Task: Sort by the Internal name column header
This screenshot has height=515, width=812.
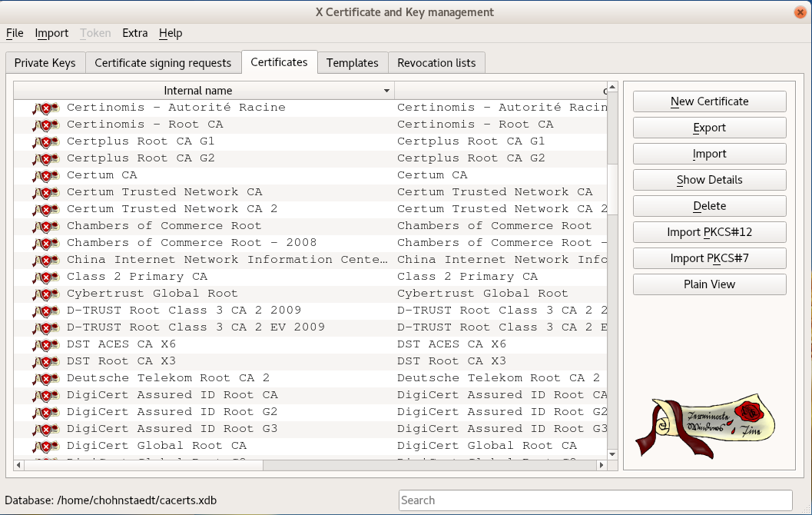Action: pyautogui.click(x=197, y=91)
